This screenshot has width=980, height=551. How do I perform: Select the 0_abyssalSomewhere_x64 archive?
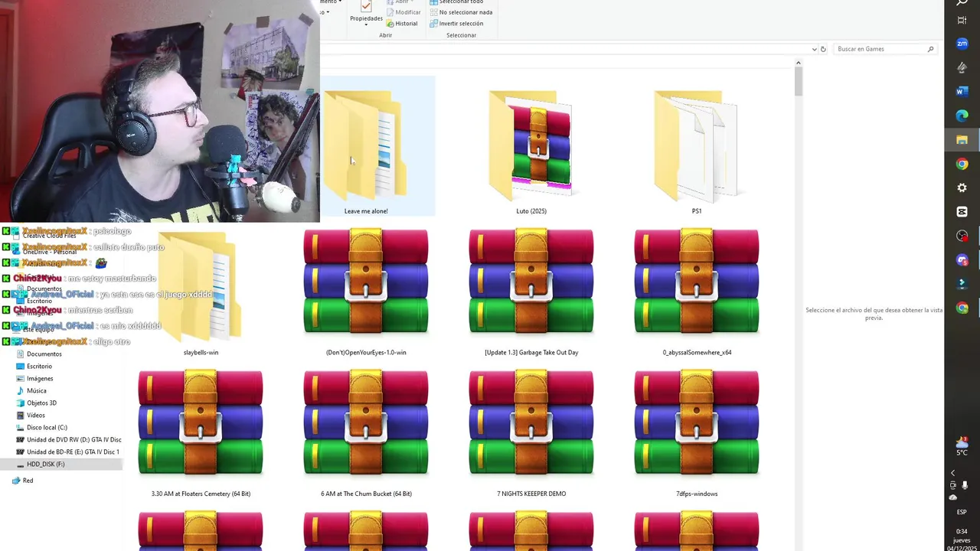click(x=697, y=293)
